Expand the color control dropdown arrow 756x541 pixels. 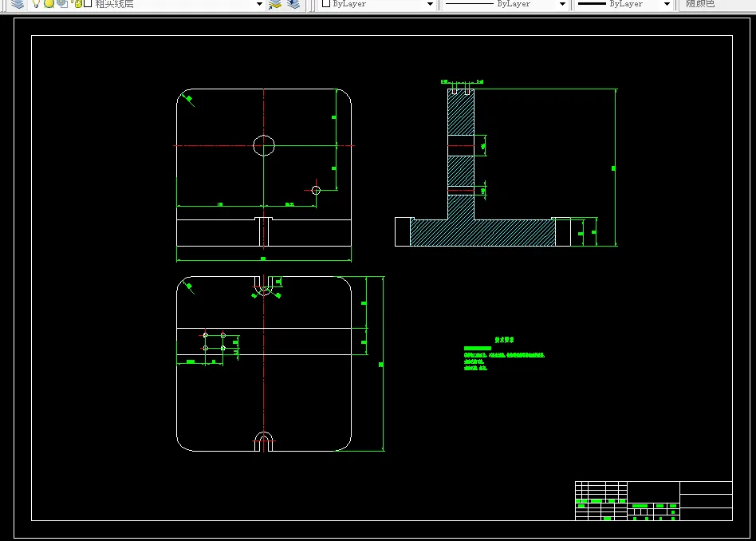point(430,4)
